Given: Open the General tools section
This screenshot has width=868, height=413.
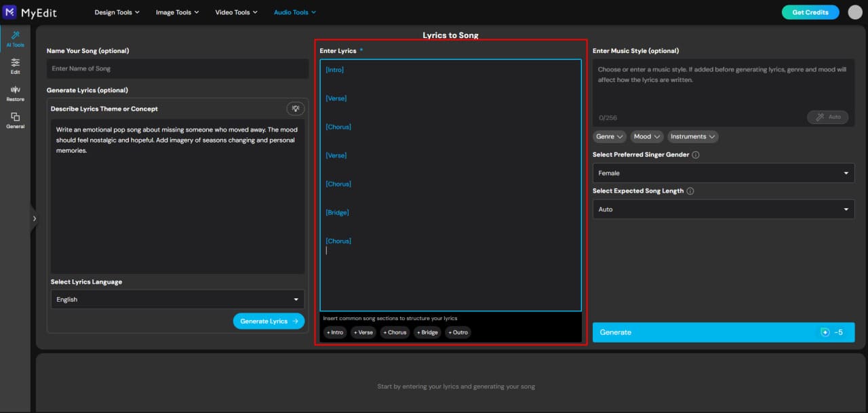Looking at the screenshot, I should tap(14, 120).
